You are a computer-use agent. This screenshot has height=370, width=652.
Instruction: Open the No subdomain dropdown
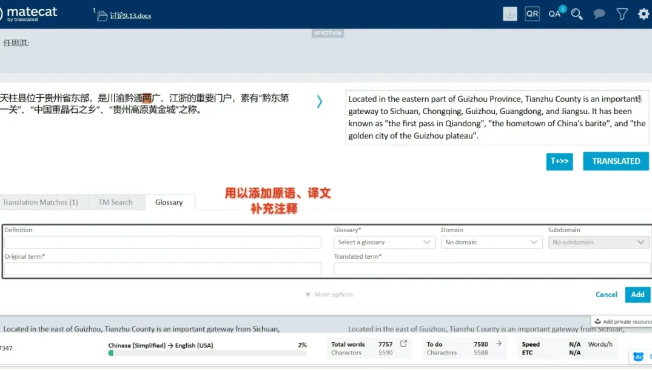(598, 242)
